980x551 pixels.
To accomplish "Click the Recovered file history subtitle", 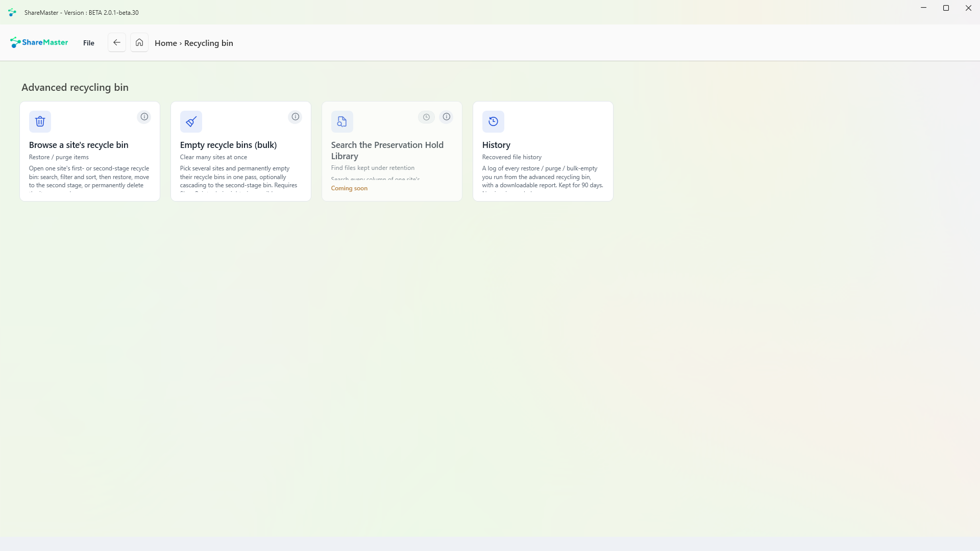I will coord(512,157).
